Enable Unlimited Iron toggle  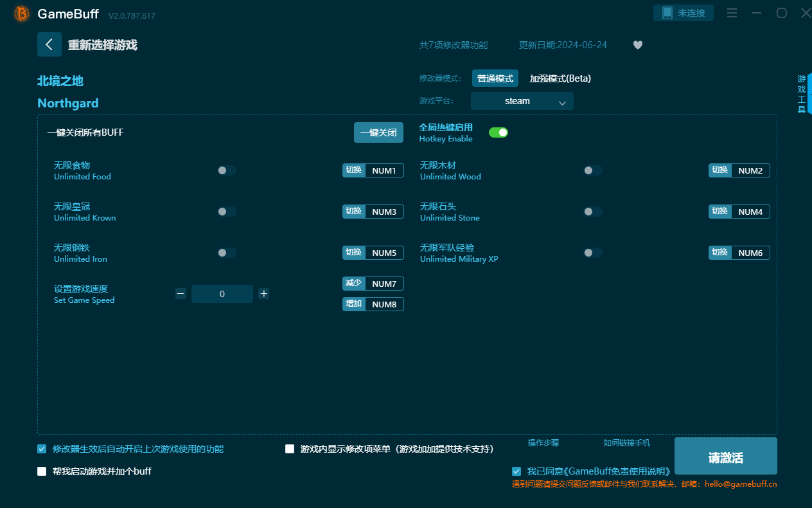227,253
